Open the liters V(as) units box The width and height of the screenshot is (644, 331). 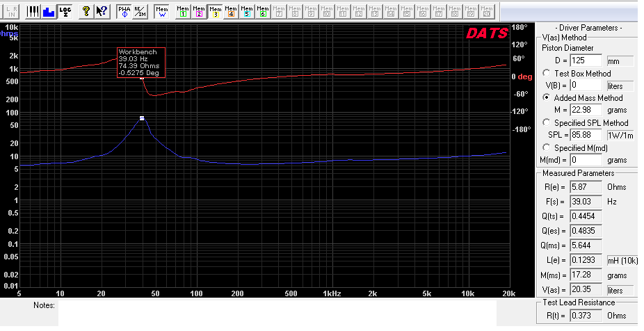tap(620, 290)
